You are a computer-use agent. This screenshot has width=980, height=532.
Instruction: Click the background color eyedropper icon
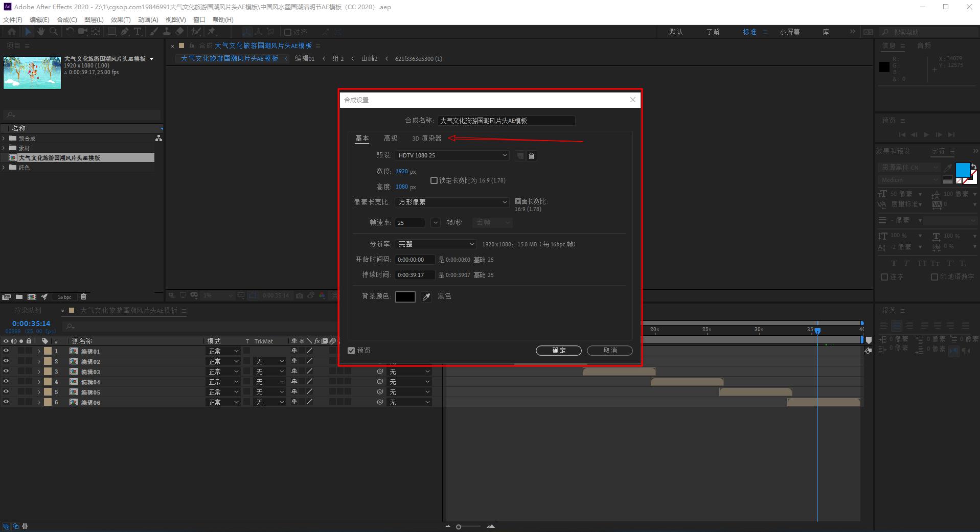426,297
